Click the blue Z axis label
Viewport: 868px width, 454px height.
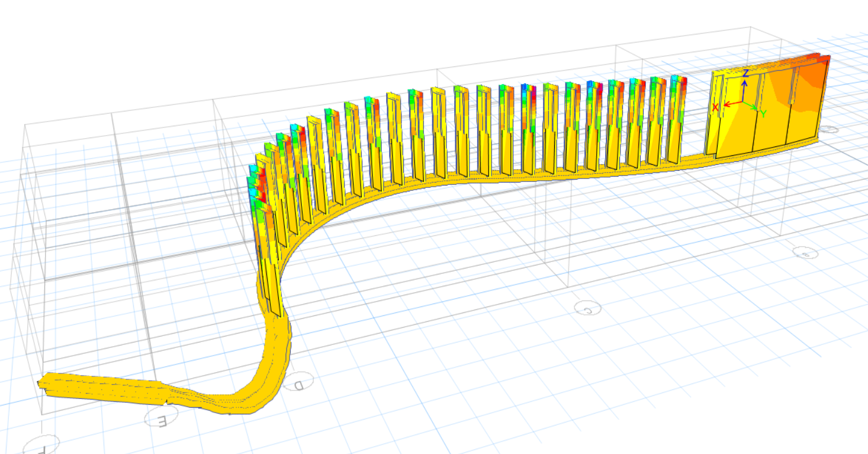(x=746, y=73)
